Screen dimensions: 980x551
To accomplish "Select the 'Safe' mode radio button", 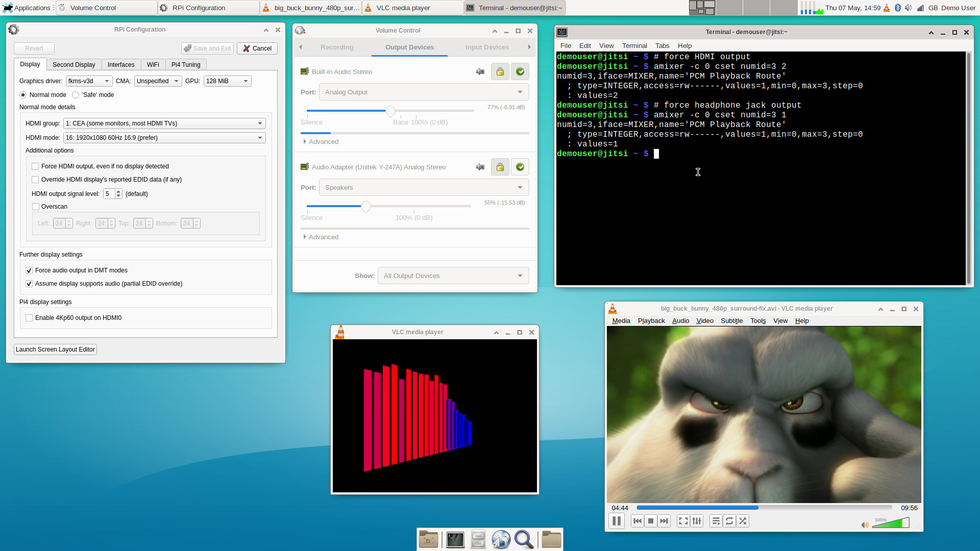I will 76,95.
